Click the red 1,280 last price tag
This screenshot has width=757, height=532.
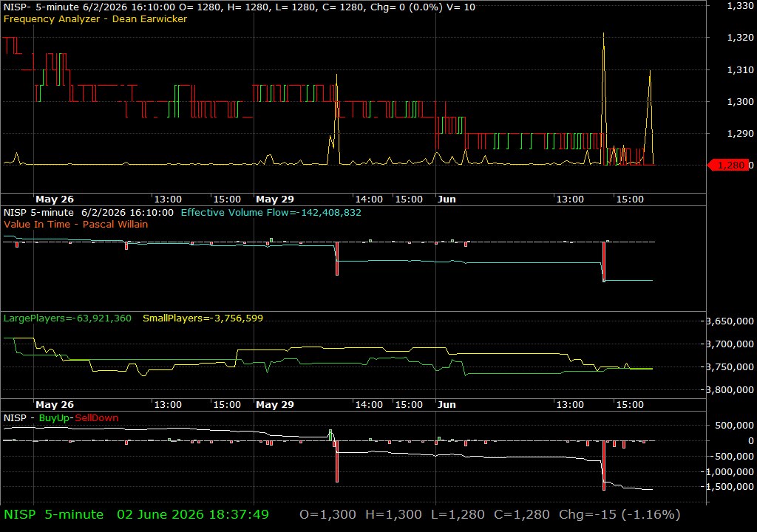(x=728, y=165)
